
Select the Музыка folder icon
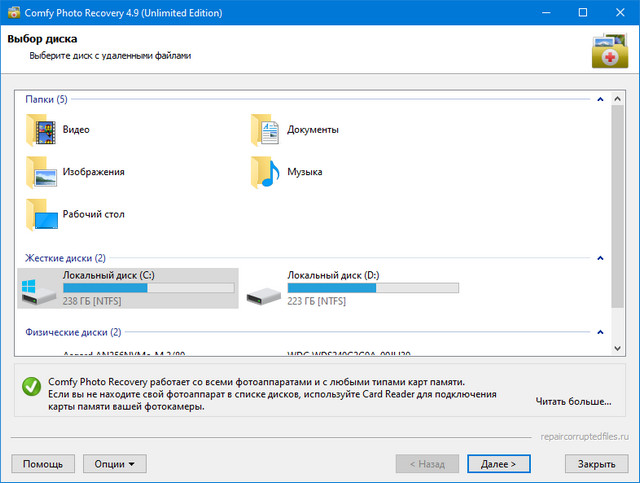[x=265, y=172]
